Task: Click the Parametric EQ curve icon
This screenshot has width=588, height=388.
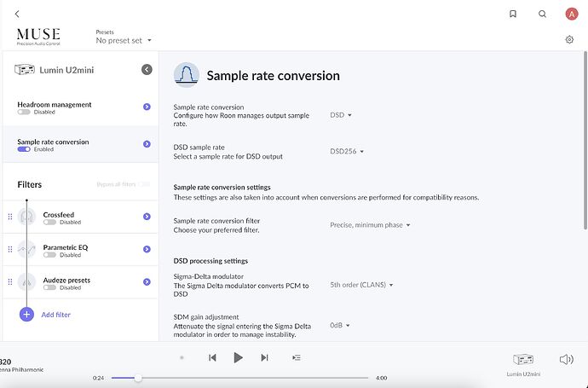Action: (26, 249)
